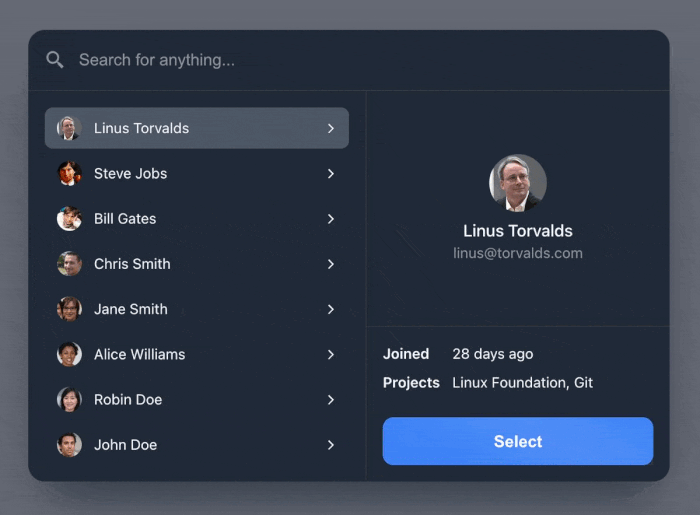700x515 pixels.
Task: Click Jane Smith's avatar thumbnail
Action: point(69,309)
